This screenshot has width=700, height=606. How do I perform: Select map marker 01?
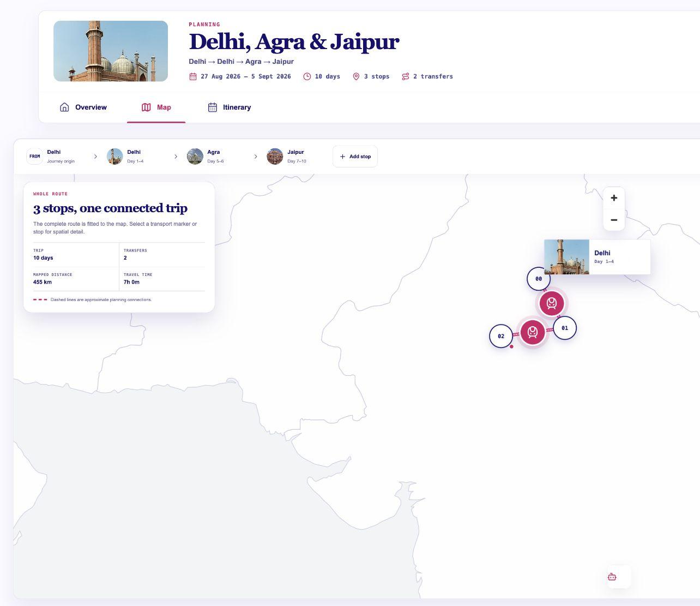click(x=565, y=328)
